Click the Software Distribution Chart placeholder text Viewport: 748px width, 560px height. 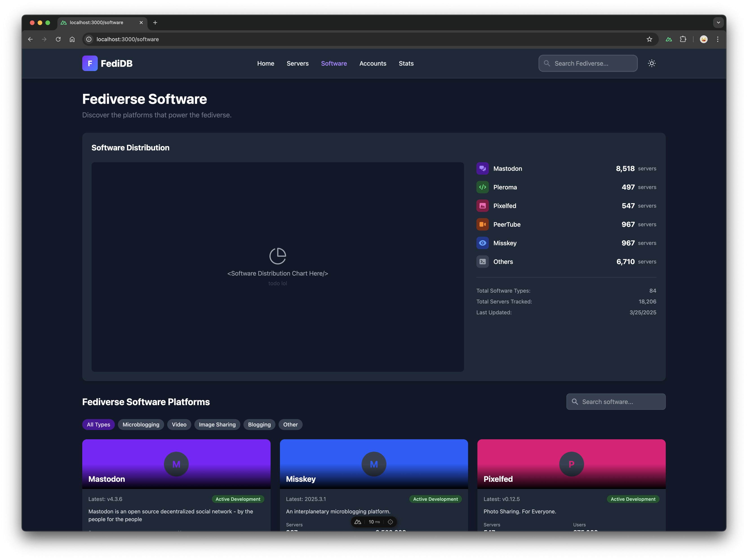[x=278, y=273]
